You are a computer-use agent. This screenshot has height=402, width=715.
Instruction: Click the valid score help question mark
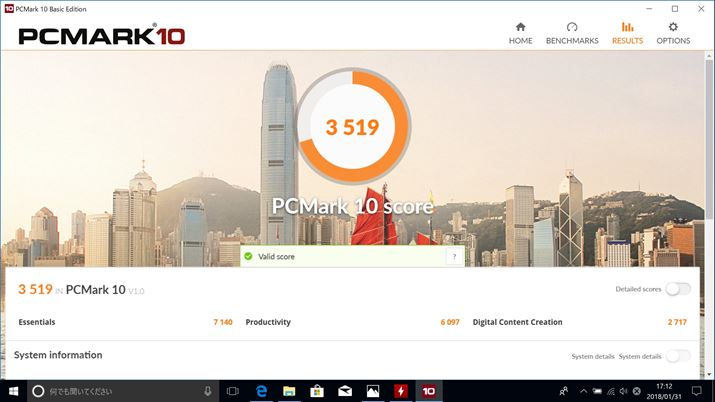pos(454,257)
